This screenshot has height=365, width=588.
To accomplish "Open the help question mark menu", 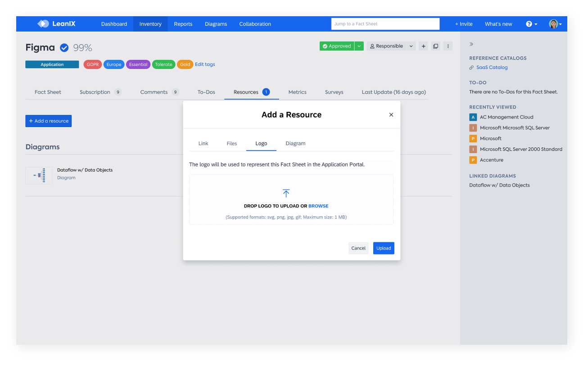I will [x=531, y=24].
